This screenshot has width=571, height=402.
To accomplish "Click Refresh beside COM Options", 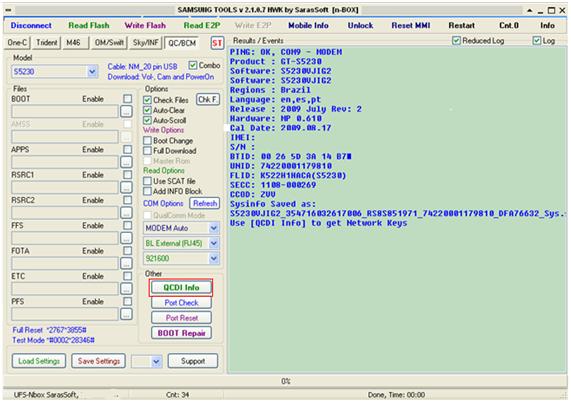I will pyautogui.click(x=205, y=203).
